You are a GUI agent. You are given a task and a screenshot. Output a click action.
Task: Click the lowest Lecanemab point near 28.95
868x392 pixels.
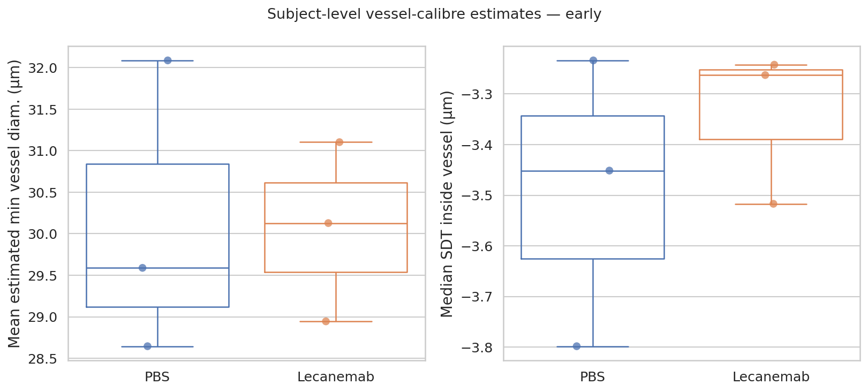click(x=326, y=321)
